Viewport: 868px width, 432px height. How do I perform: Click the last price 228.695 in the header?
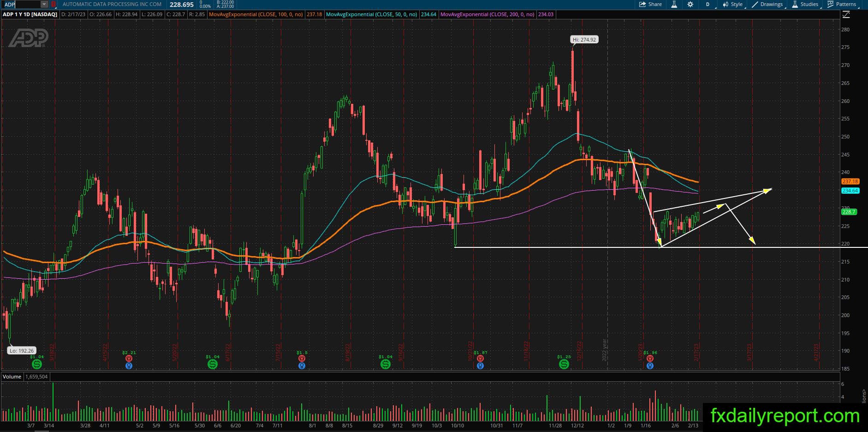(x=182, y=5)
